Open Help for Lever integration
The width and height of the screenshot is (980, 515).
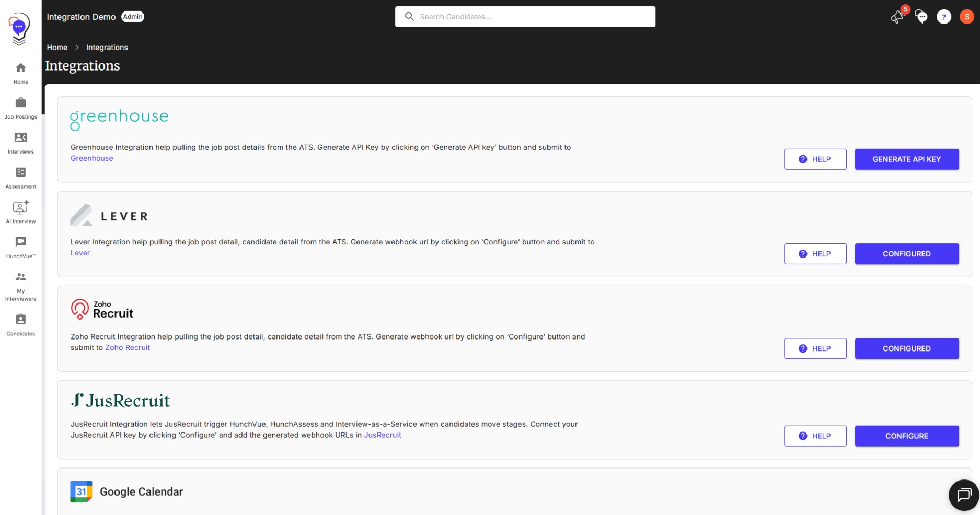tap(815, 254)
